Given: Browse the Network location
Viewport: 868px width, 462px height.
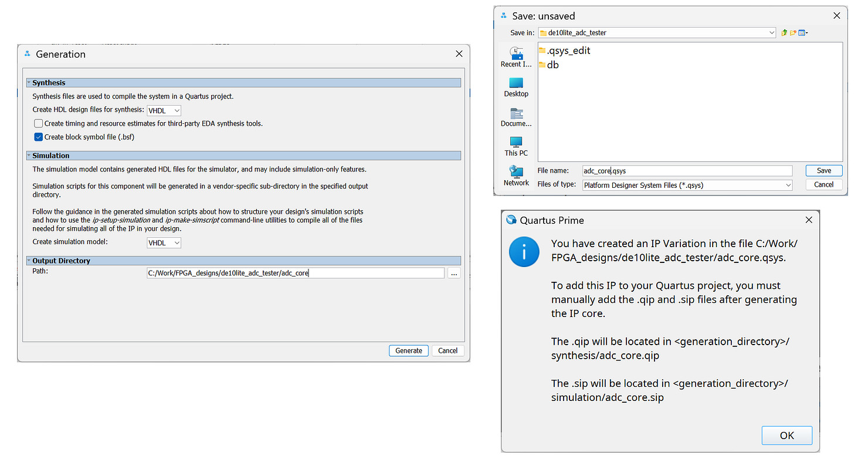Looking at the screenshot, I should (516, 176).
